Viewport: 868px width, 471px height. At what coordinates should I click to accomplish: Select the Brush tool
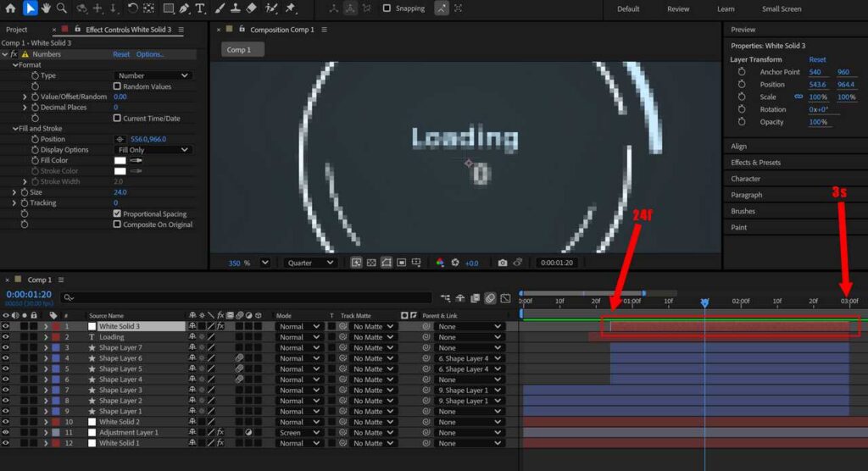coord(220,8)
